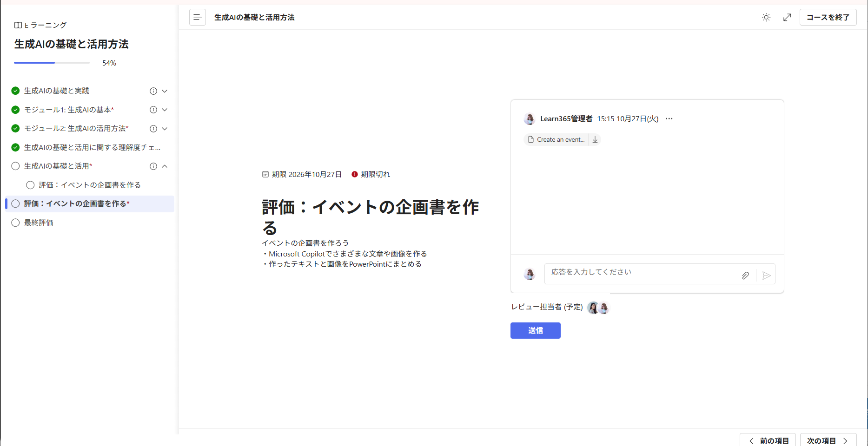This screenshot has height=446, width=868.
Task: Expand course to fullscreen via arrows icon
Action: (787, 17)
